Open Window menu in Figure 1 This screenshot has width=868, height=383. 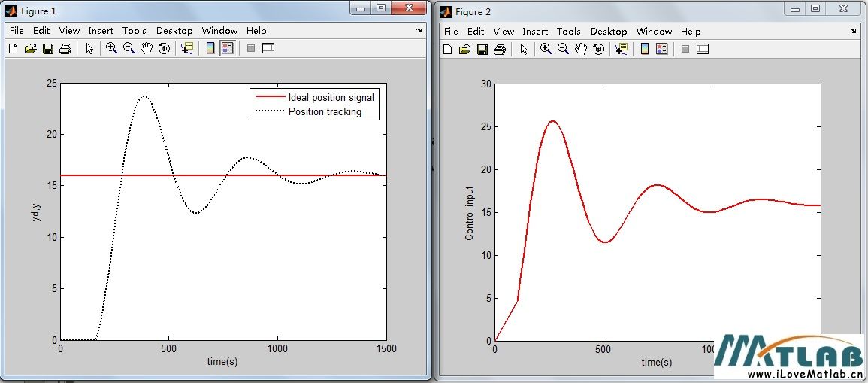pyautogui.click(x=219, y=31)
